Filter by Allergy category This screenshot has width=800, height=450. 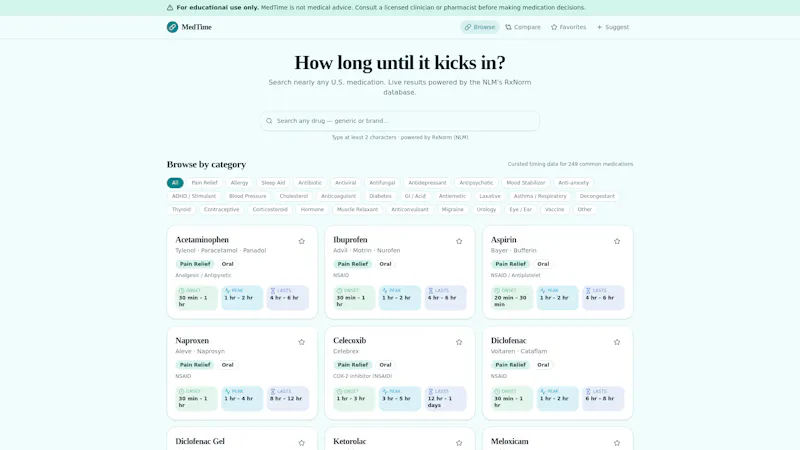coord(239,183)
